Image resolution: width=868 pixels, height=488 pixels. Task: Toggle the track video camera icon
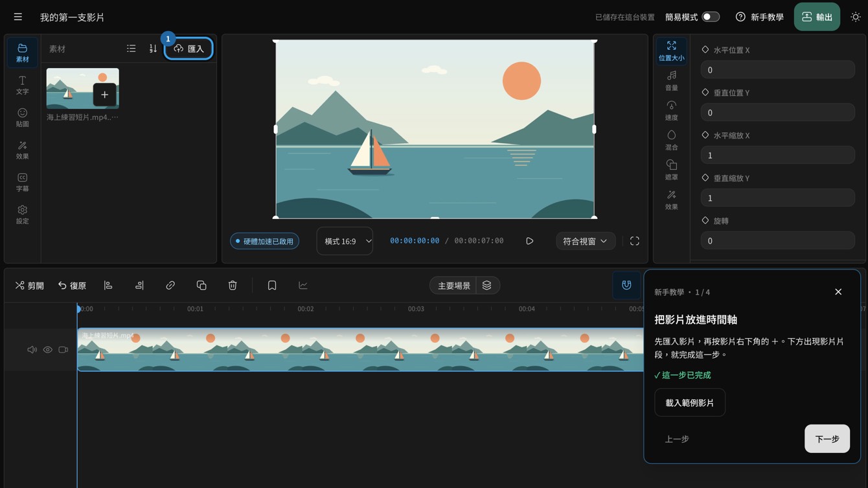(x=63, y=350)
